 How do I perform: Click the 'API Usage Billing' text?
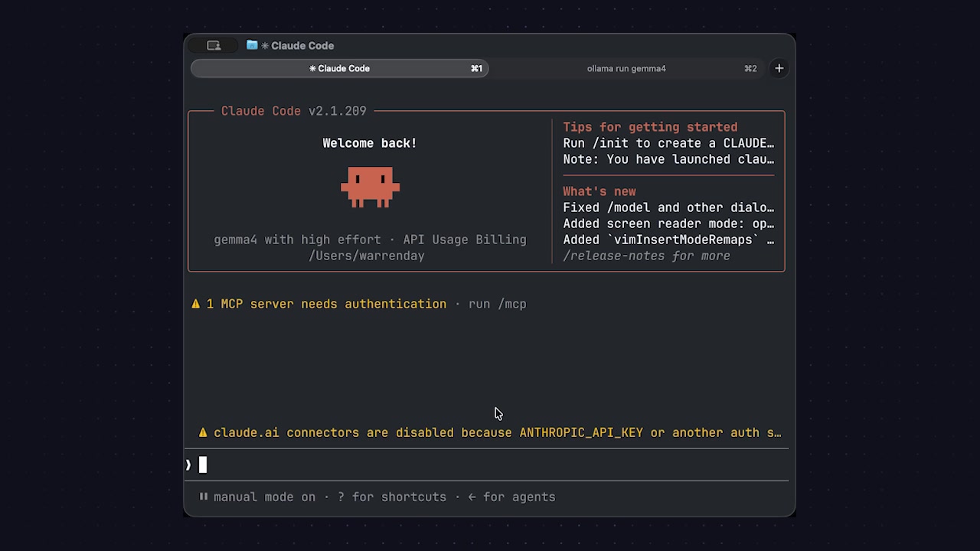click(x=465, y=240)
